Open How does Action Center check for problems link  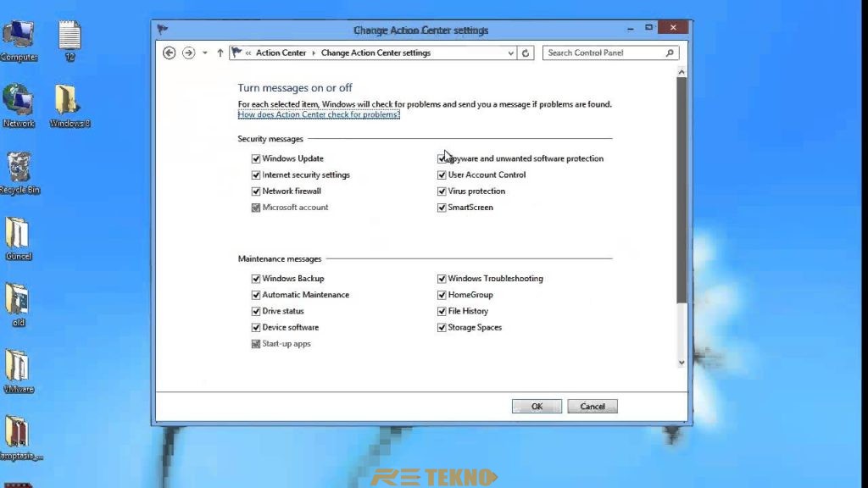[x=319, y=114]
